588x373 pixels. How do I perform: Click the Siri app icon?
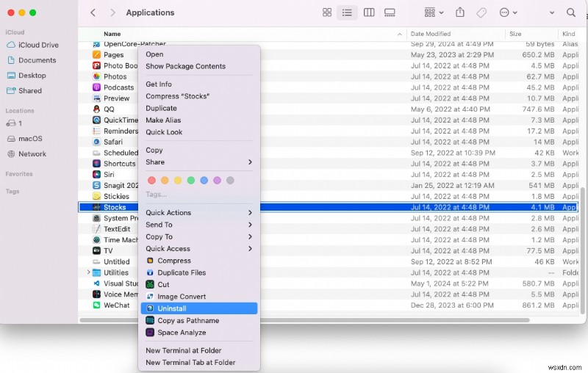pyautogui.click(x=97, y=175)
